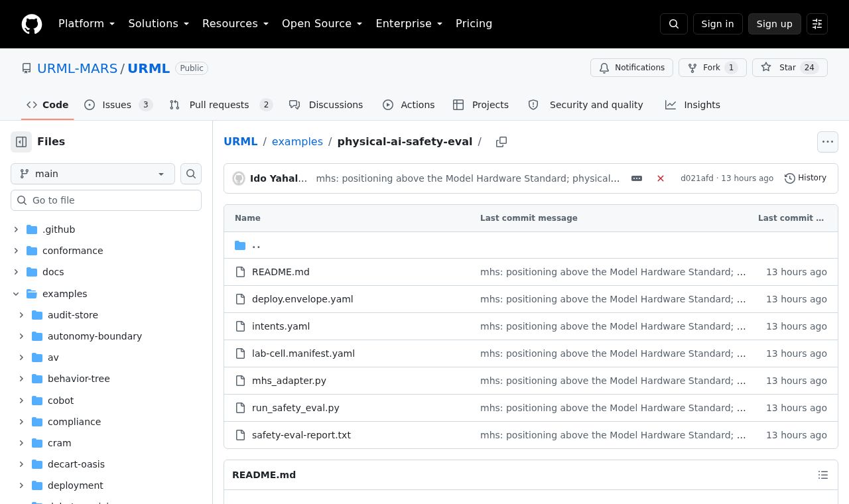Open the Platform dropdown menu
Image resolution: width=849 pixels, height=504 pixels.
pyautogui.click(x=87, y=24)
